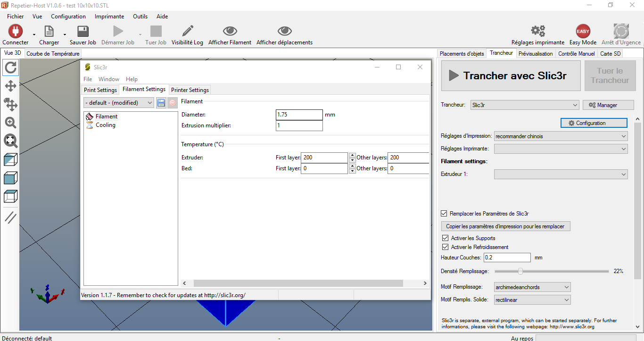
Task: Click the Slic3r horizontal scrollbar
Action: tap(298, 283)
